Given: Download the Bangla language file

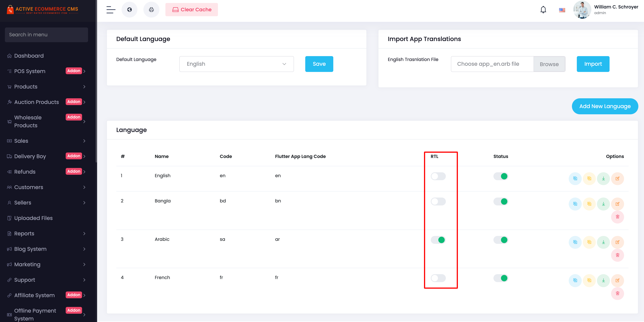Looking at the screenshot, I should (603, 204).
